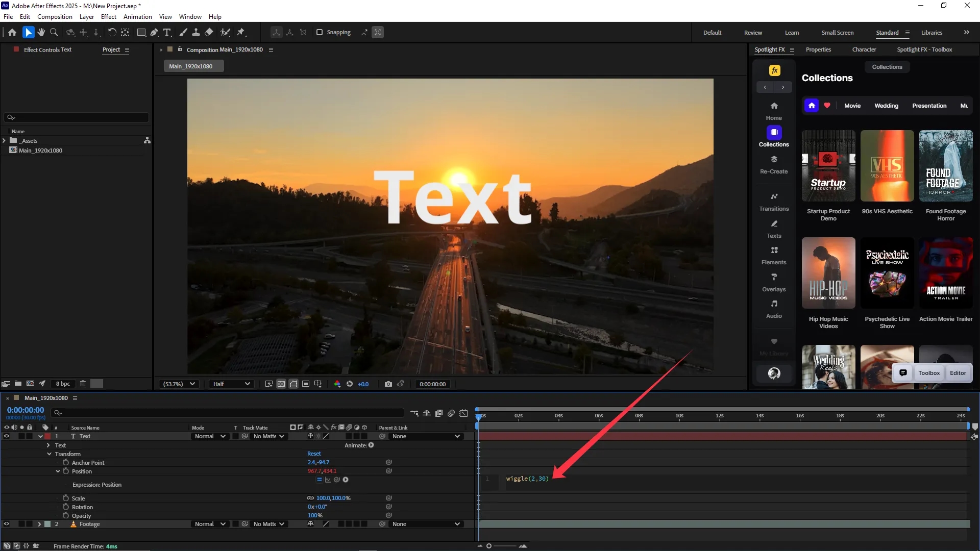The image size is (980, 551).
Task: Switch to the Effect Controls Text tab
Action: tap(47, 49)
